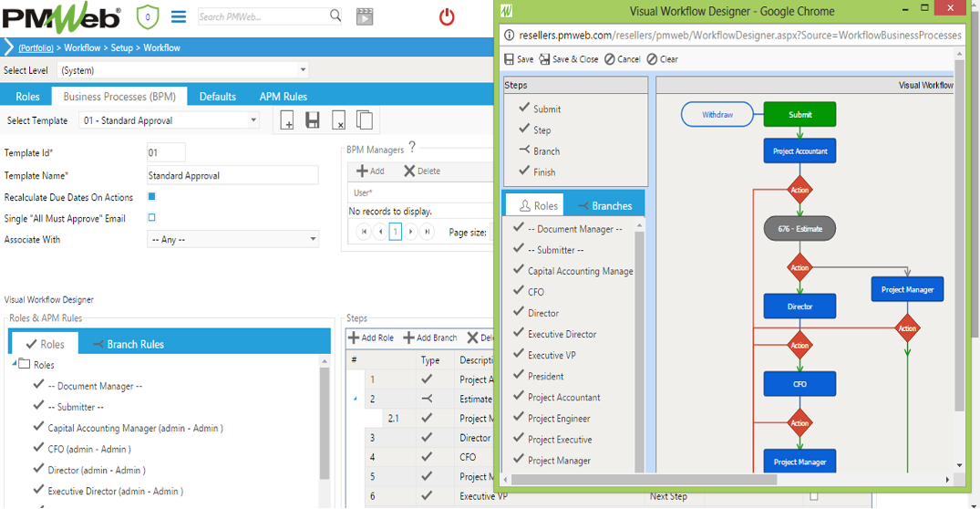Screen dimensions: 980x509
Task: Click the Search PMWeb field
Action: pos(263,16)
